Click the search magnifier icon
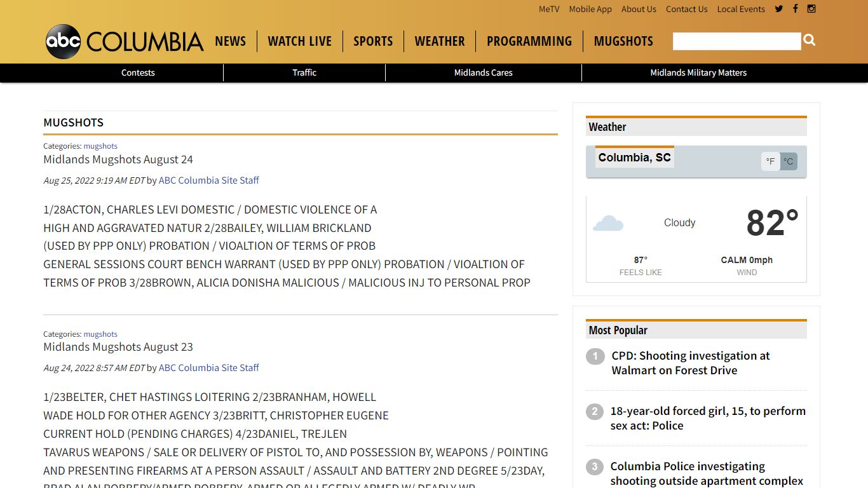This screenshot has height=488, width=868. coord(809,41)
